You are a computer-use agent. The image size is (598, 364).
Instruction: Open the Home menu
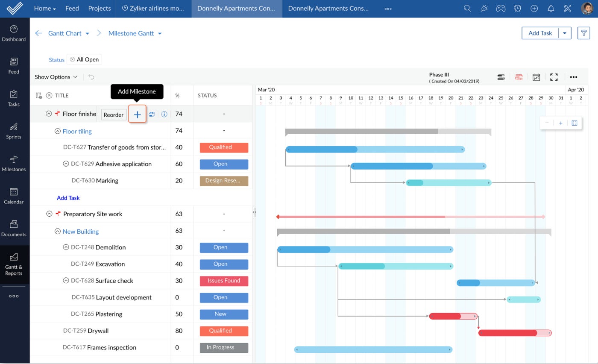(x=45, y=9)
